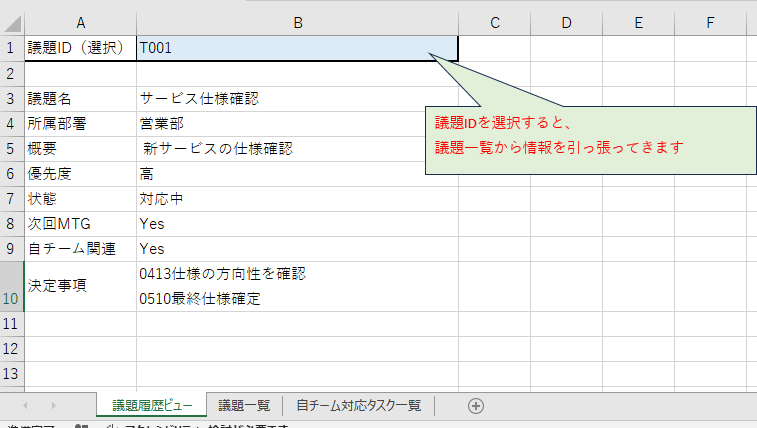Click the 自チーム関連 label cell
The width and height of the screenshot is (757, 428).
click(81, 249)
